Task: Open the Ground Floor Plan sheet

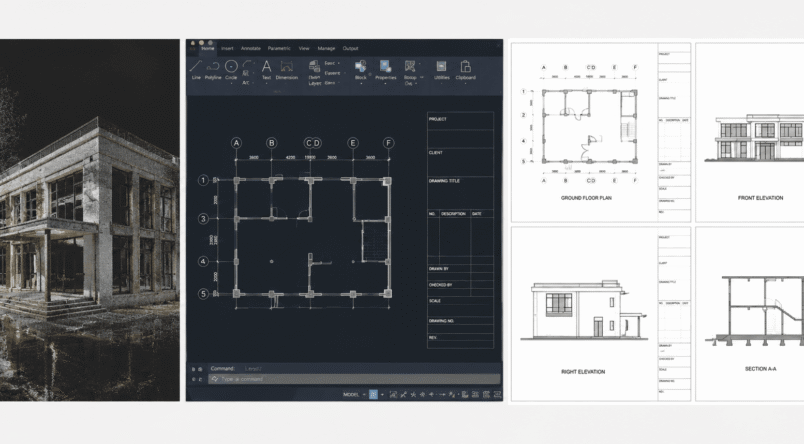Action: [601, 132]
